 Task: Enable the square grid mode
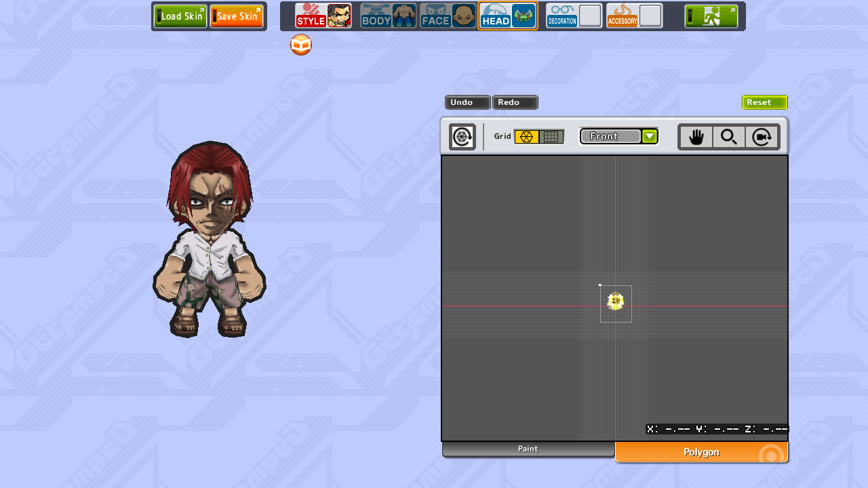(x=551, y=137)
